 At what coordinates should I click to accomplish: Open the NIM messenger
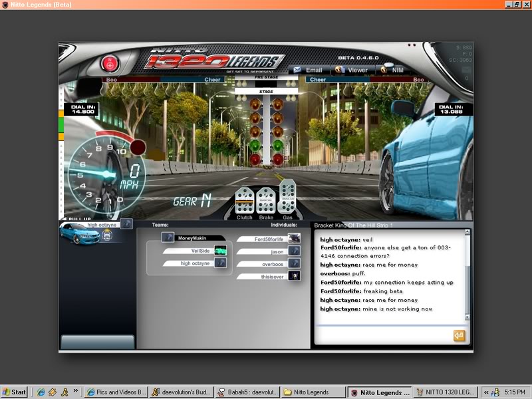click(392, 70)
